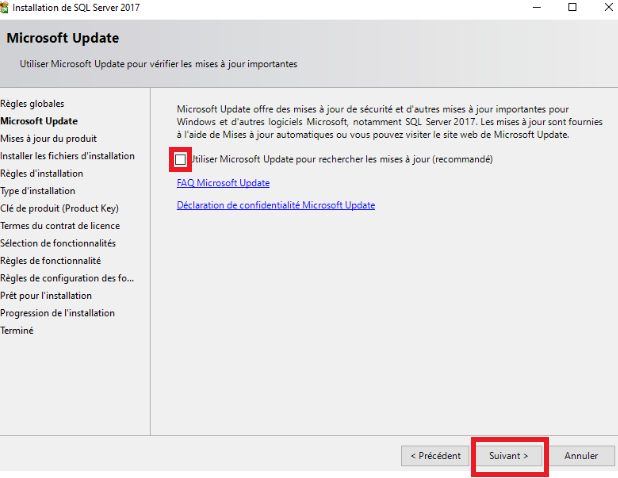Check the Utiliser Microsoft Update checkbox
The height and width of the screenshot is (478, 618).
[x=181, y=160]
